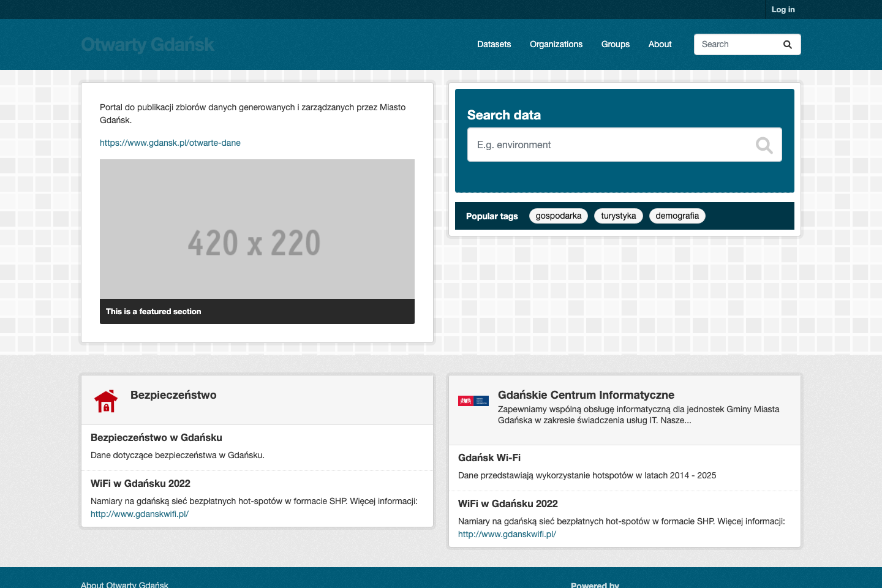Open the Otwarty Gdańsk home link
This screenshot has width=882, height=588.
pyautogui.click(x=148, y=44)
